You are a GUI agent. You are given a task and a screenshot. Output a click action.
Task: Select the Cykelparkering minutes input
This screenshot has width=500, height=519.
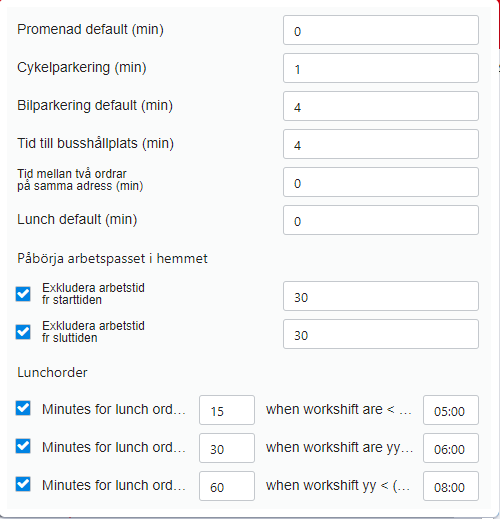(x=381, y=68)
